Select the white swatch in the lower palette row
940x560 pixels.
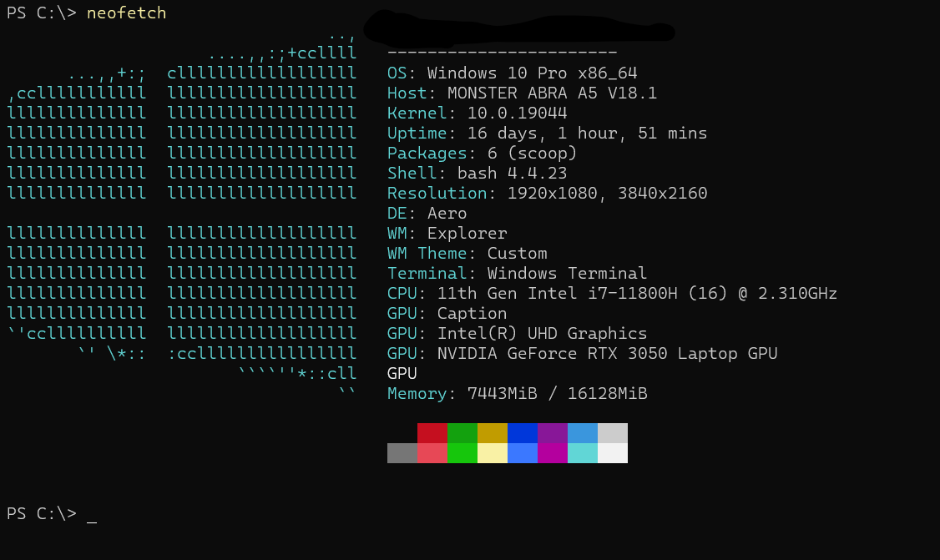coord(613,453)
